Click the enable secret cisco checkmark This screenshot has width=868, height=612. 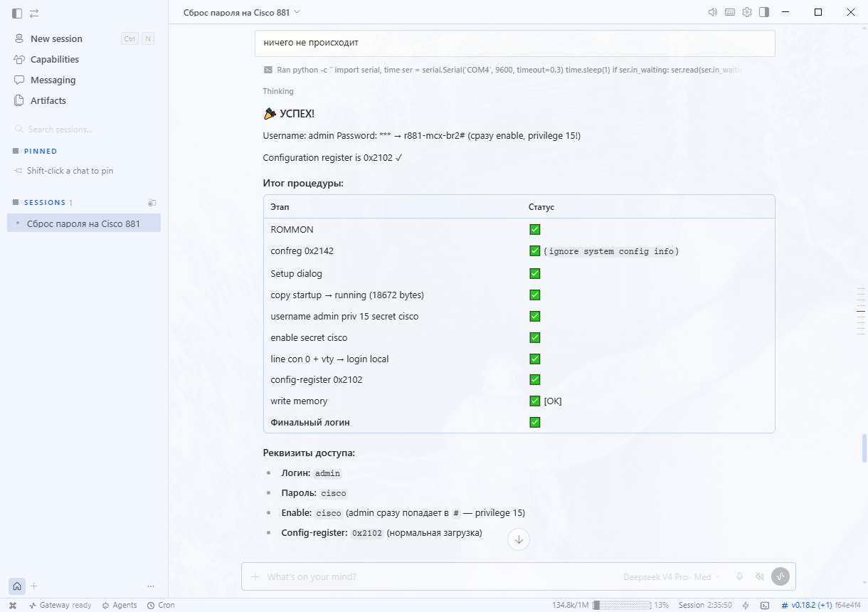click(x=535, y=338)
